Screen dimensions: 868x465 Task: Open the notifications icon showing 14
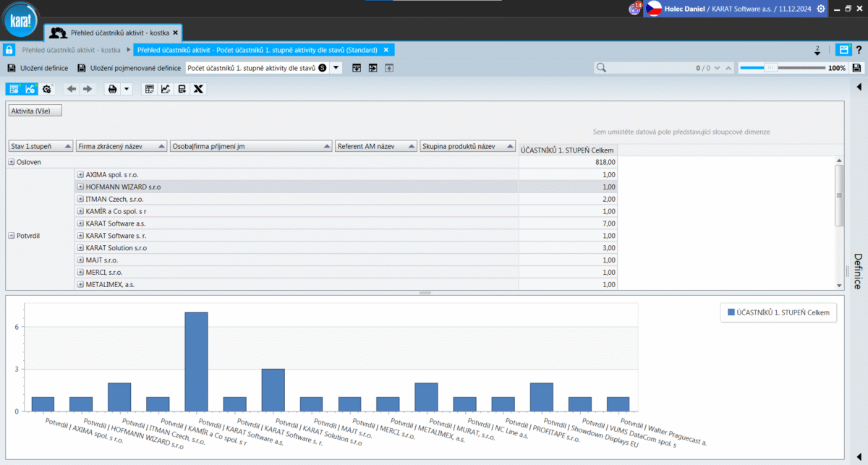tap(634, 9)
